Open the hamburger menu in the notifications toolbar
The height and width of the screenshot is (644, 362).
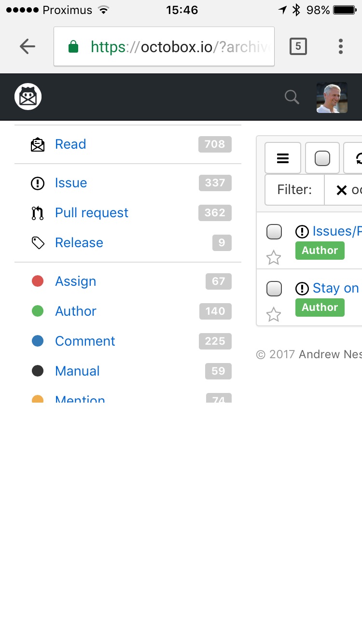[x=283, y=158]
